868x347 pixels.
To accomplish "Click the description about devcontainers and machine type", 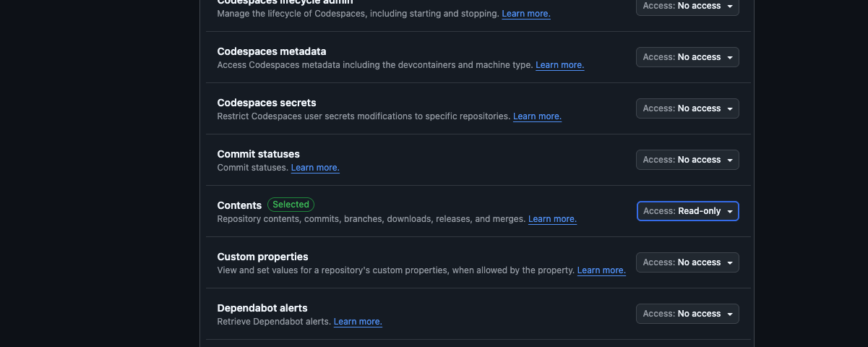I will pos(375,65).
